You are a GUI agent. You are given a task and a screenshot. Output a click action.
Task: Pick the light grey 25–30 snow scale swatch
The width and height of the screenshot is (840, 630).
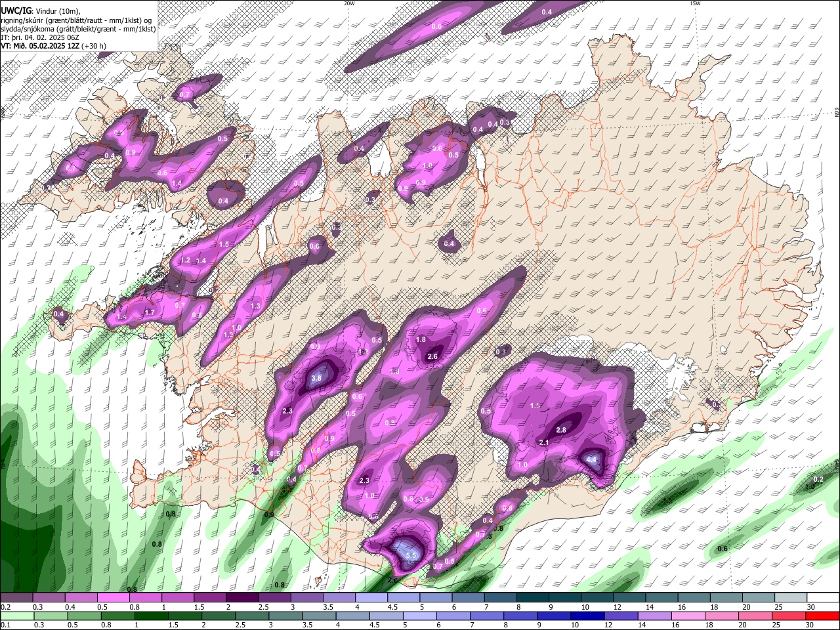tap(791, 598)
